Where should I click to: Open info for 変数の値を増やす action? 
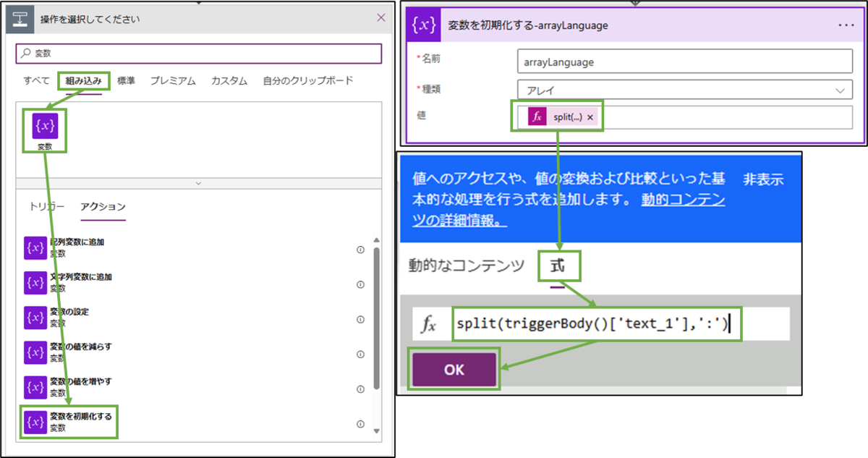360,389
